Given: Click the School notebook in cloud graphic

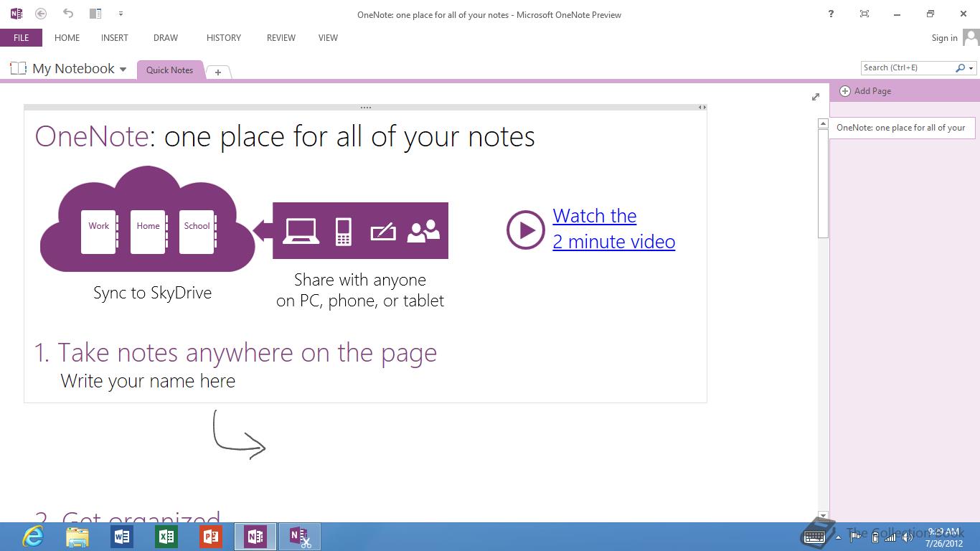Looking at the screenshot, I should click(x=197, y=232).
